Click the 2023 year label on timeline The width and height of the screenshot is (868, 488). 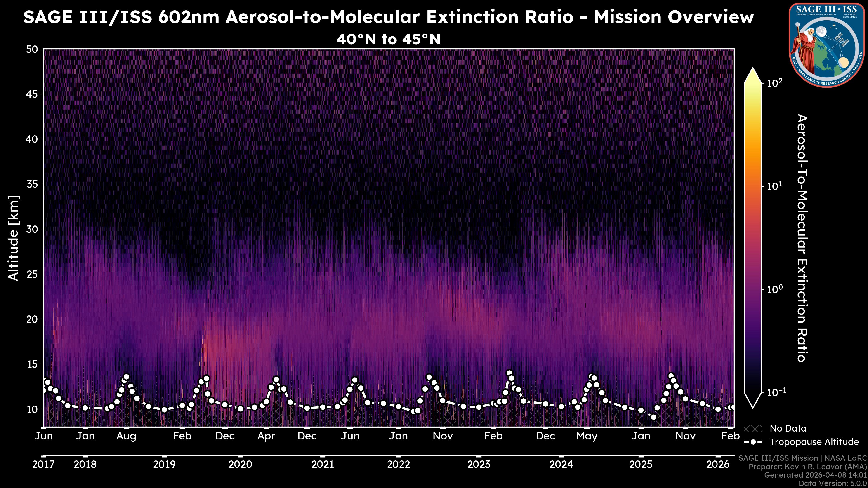(479, 465)
